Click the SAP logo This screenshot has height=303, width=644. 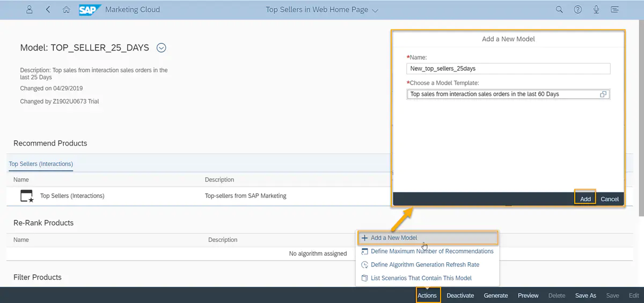(x=90, y=10)
